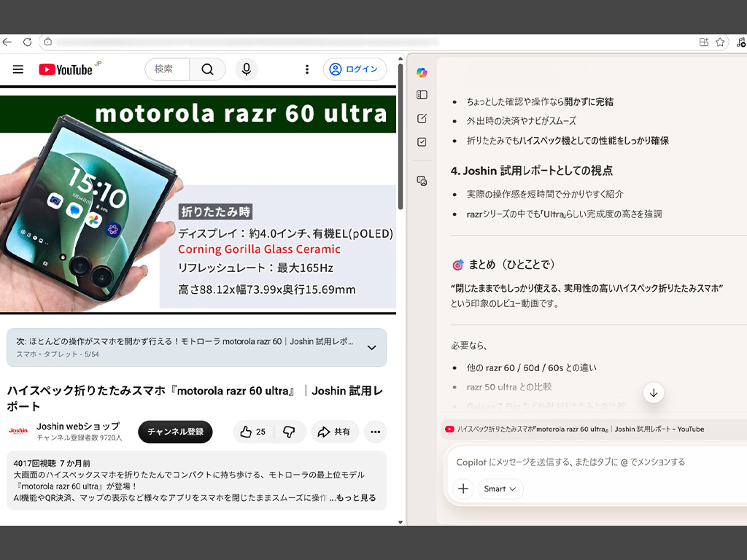This screenshot has width=747, height=560.
Task: Click the music note icon at browser edge
Action: click(x=741, y=42)
